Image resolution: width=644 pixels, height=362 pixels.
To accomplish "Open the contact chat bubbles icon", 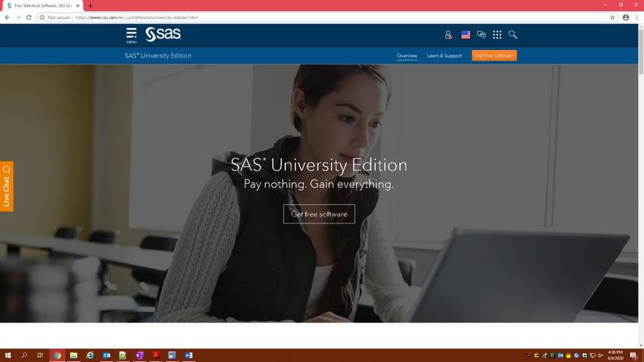I will (481, 35).
